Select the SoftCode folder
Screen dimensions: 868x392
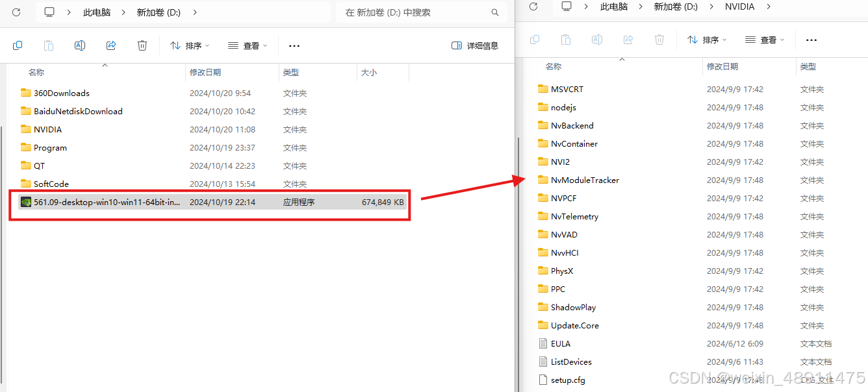pyautogui.click(x=51, y=184)
